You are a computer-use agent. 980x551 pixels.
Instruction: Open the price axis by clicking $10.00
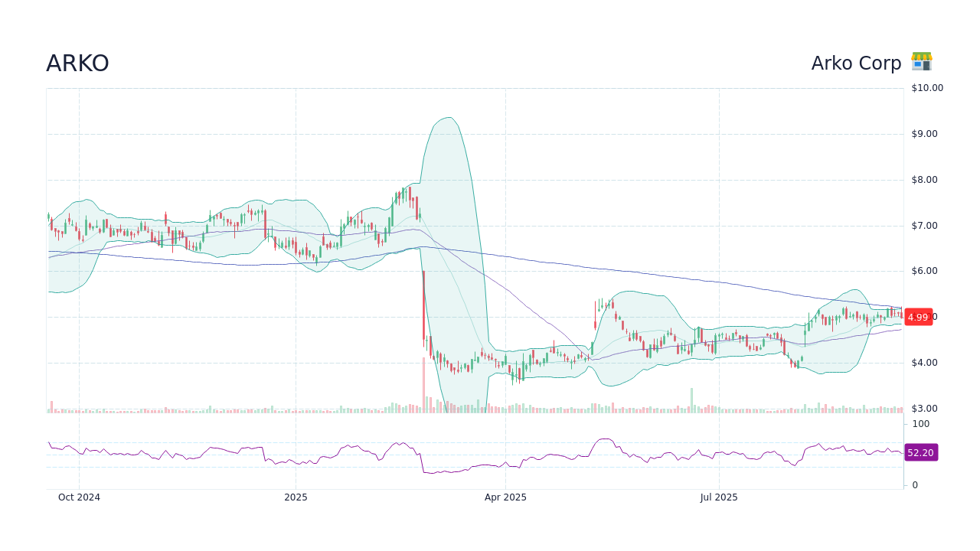(x=926, y=87)
